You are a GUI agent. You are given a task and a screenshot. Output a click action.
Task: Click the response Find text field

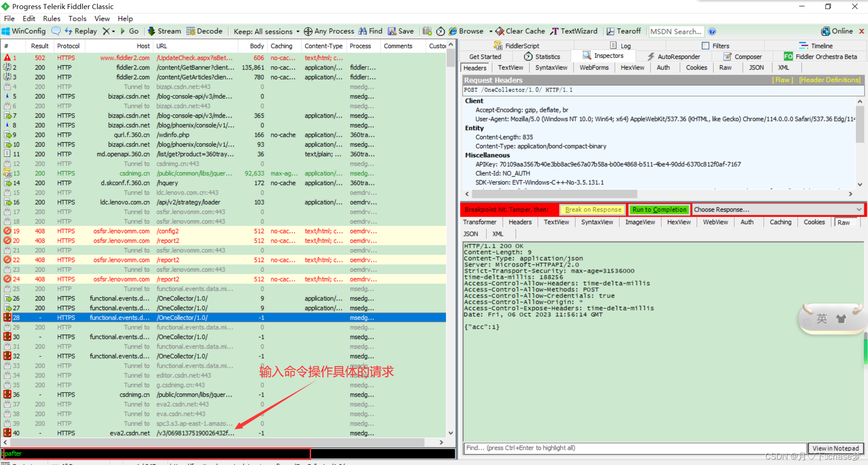coord(635,448)
